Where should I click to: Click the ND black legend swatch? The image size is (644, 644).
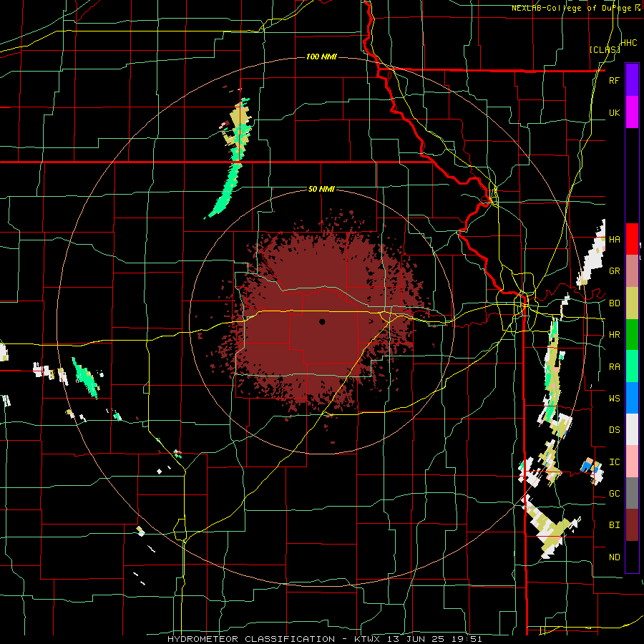(632, 557)
